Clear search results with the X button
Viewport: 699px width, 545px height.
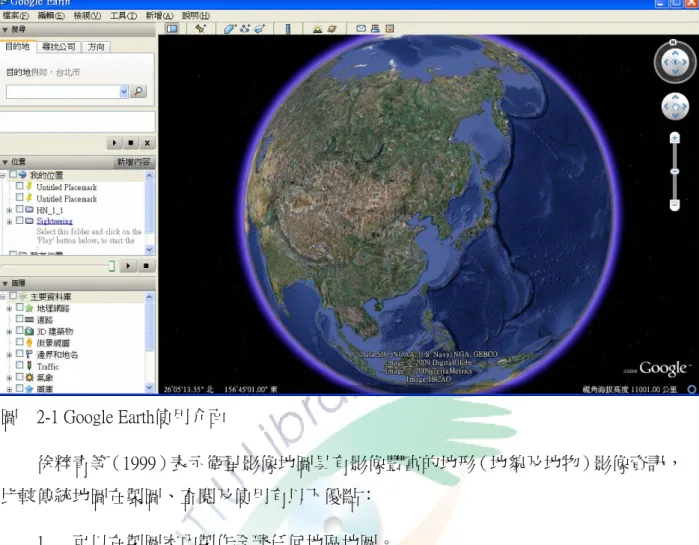(147, 143)
